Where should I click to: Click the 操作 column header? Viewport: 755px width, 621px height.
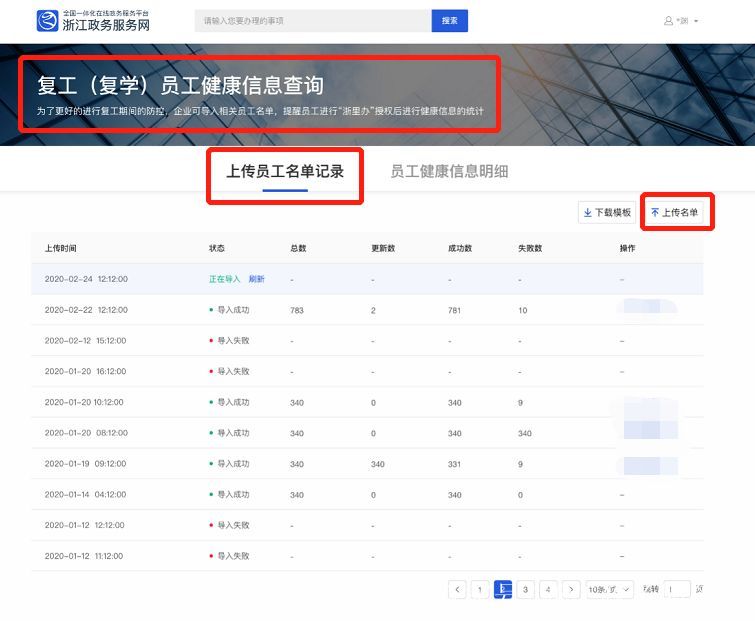click(x=627, y=248)
